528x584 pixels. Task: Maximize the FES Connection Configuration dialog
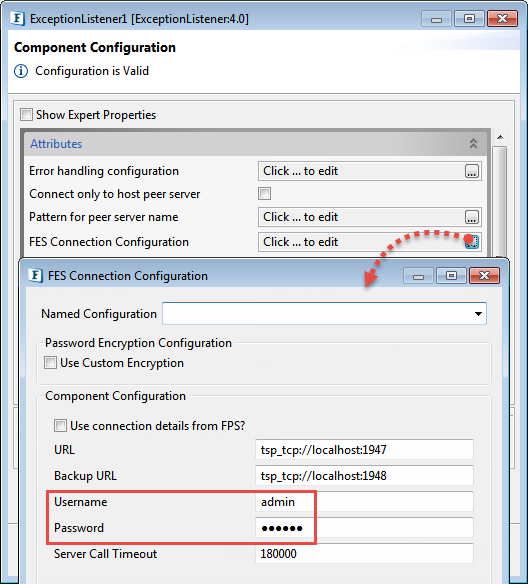451,276
